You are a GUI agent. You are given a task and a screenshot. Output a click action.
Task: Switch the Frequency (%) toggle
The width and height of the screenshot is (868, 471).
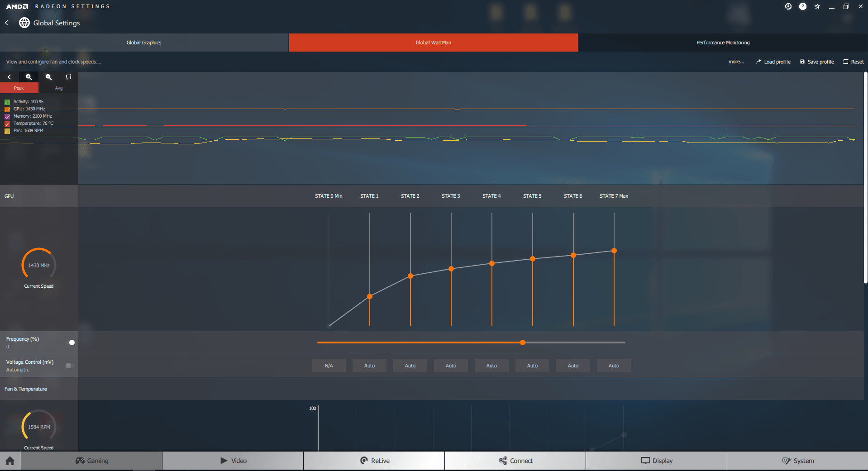70,343
